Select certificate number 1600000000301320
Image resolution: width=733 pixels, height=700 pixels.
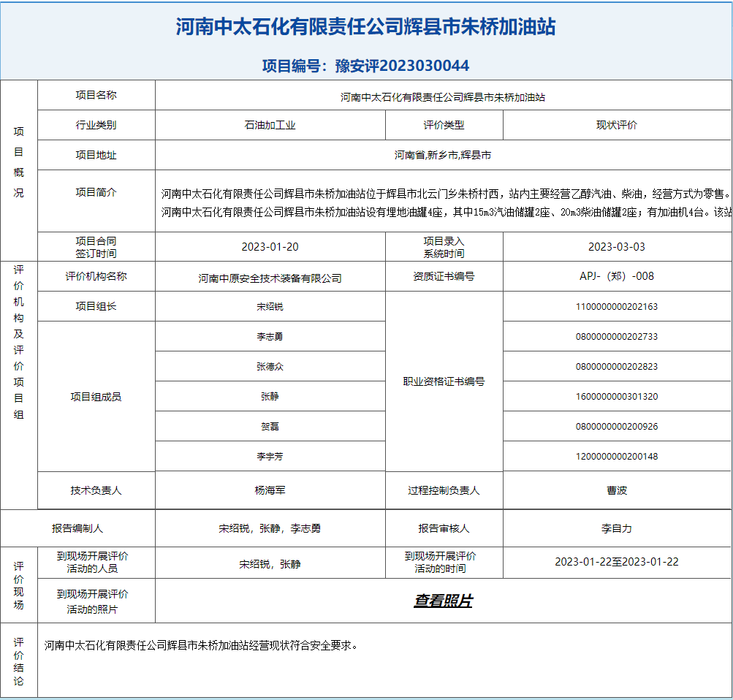coord(617,396)
